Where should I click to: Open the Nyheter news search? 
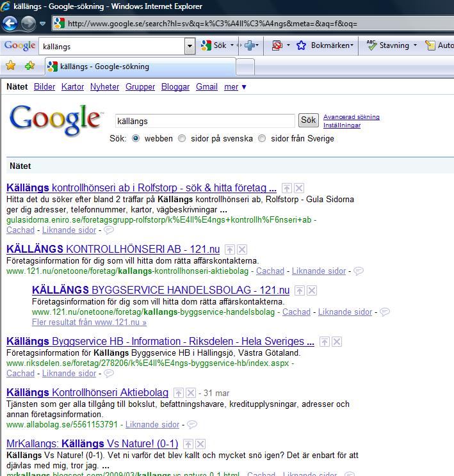click(104, 87)
